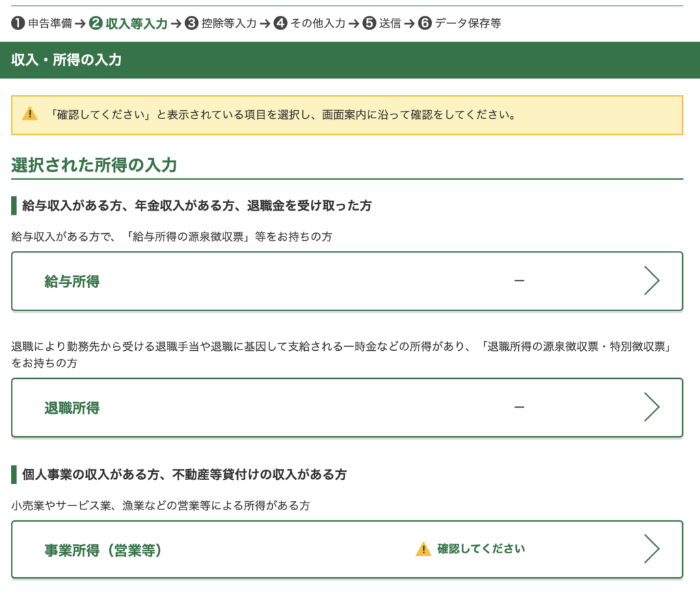The height and width of the screenshot is (597, 700).
Task: Open the 事業所得（営業等） entry card
Action: point(347,549)
